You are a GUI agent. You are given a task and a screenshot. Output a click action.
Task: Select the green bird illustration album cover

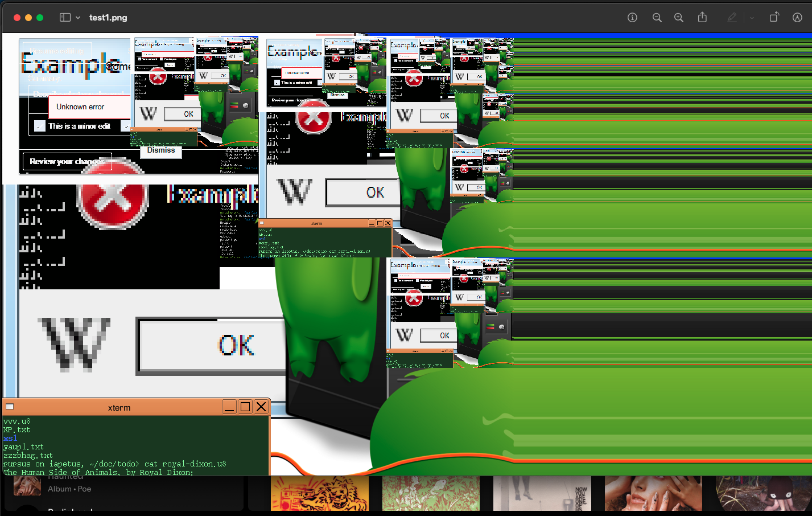coord(431,493)
